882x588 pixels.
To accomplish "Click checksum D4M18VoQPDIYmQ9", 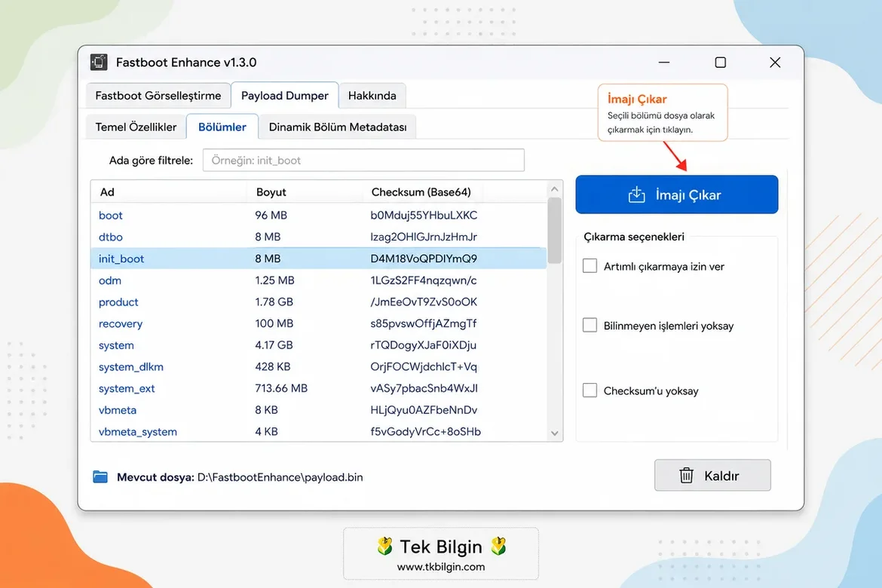I will [x=424, y=259].
